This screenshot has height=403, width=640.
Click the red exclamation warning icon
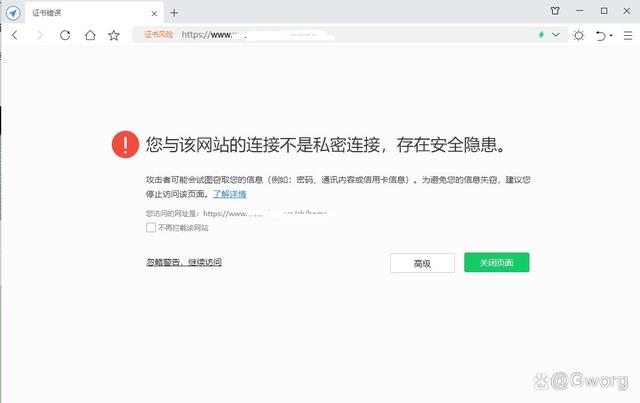point(125,144)
